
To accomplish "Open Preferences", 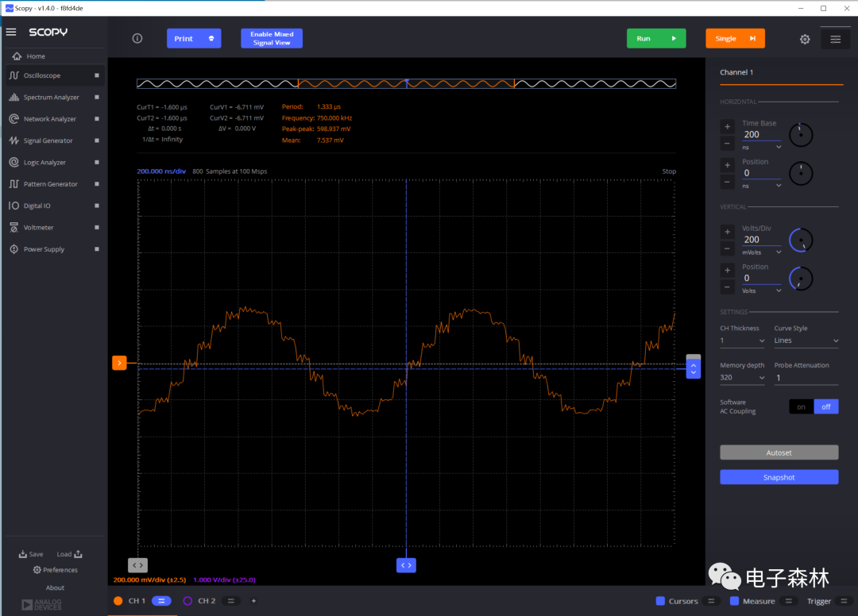I will pyautogui.click(x=56, y=570).
